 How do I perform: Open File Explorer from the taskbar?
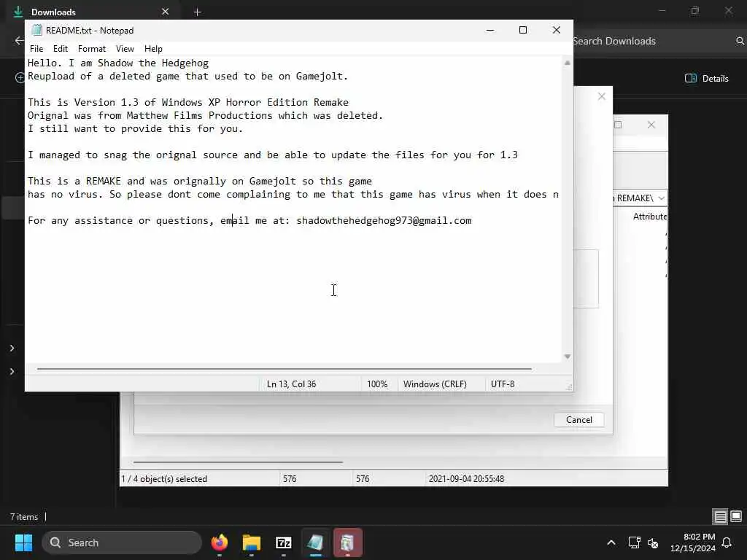(251, 542)
